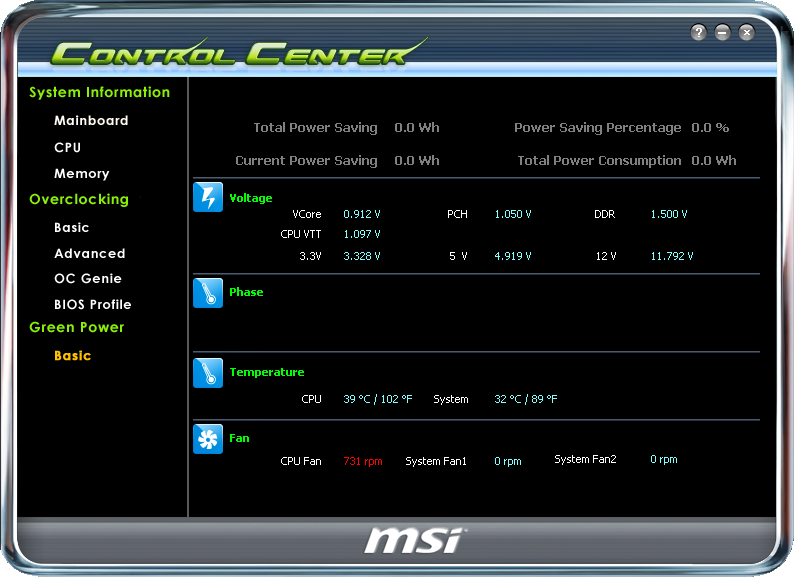The image size is (794, 577).
Task: Open the CPU information page
Action: (x=67, y=147)
